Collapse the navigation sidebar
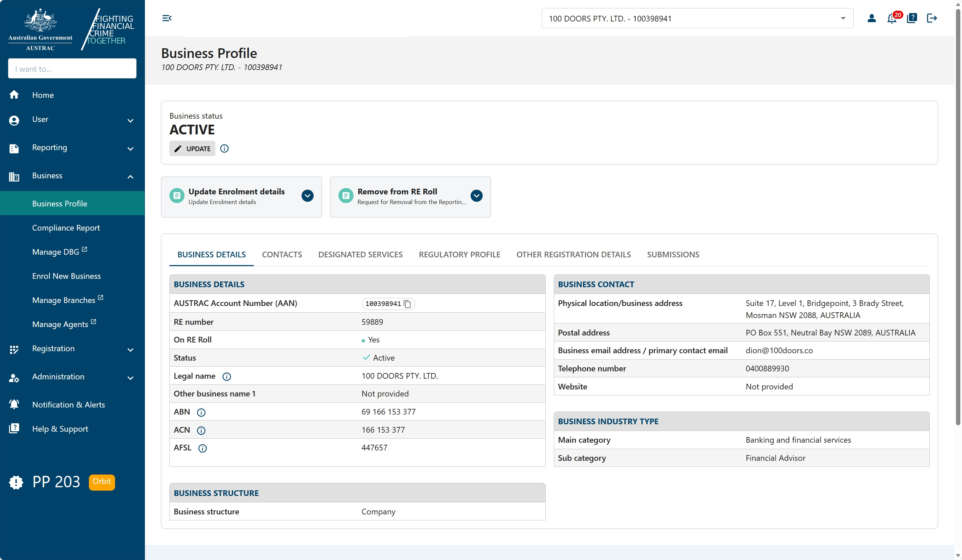Viewport: 962px width, 560px height. 166,18
